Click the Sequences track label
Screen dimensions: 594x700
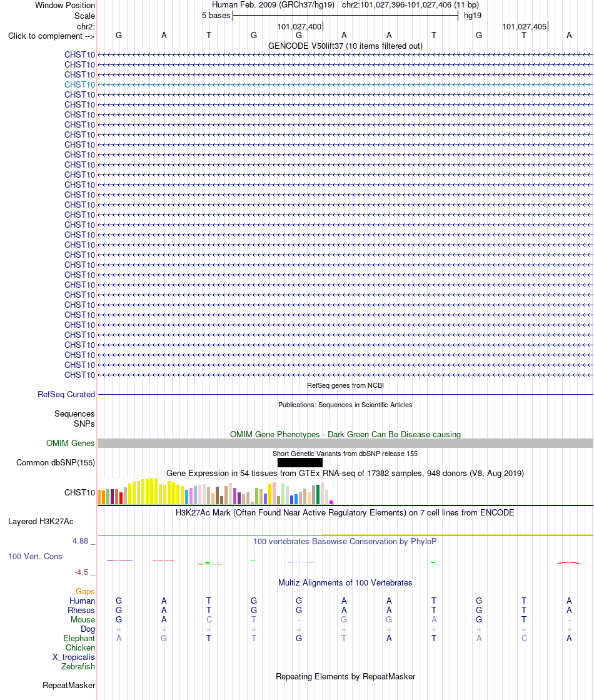click(74, 414)
